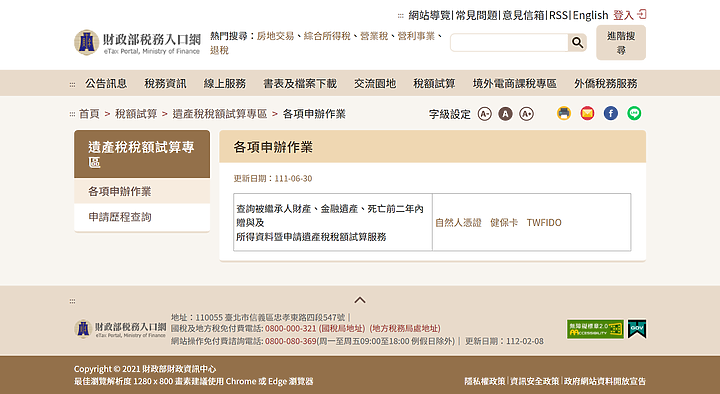Click the footer eTax Portal logo
720x394 pixels.
(x=120, y=329)
